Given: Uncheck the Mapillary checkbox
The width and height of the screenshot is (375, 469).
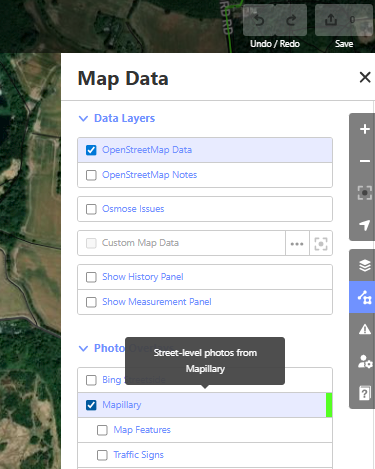Looking at the screenshot, I should [x=91, y=405].
